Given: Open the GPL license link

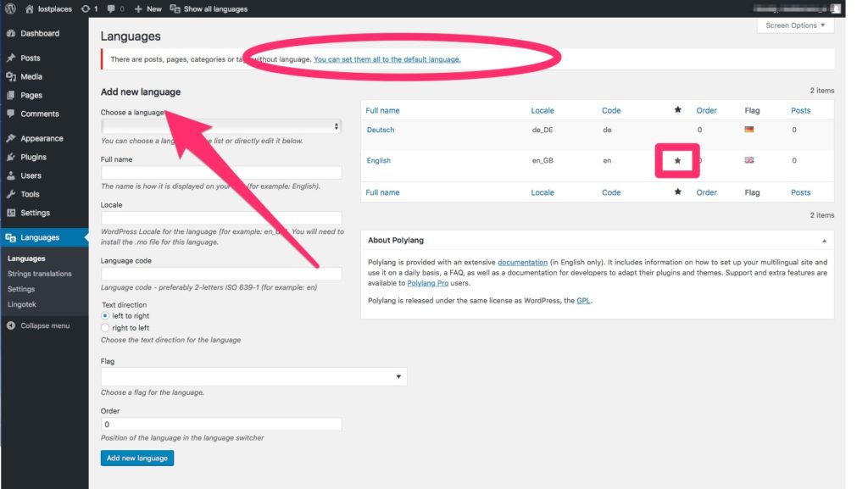Looking at the screenshot, I should [x=583, y=300].
